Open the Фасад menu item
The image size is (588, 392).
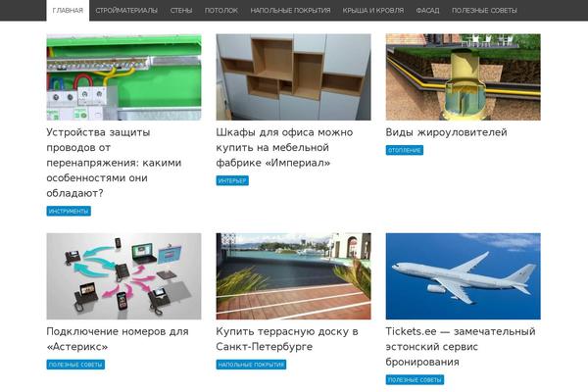(x=427, y=11)
